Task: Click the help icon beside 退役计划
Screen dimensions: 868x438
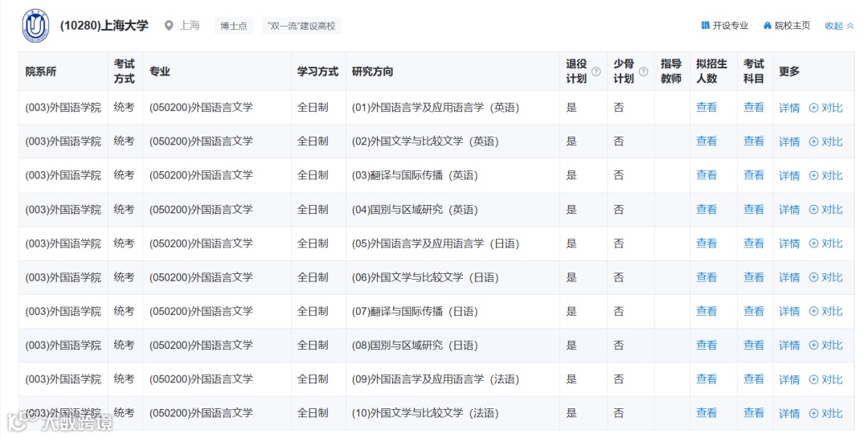Action: point(596,72)
